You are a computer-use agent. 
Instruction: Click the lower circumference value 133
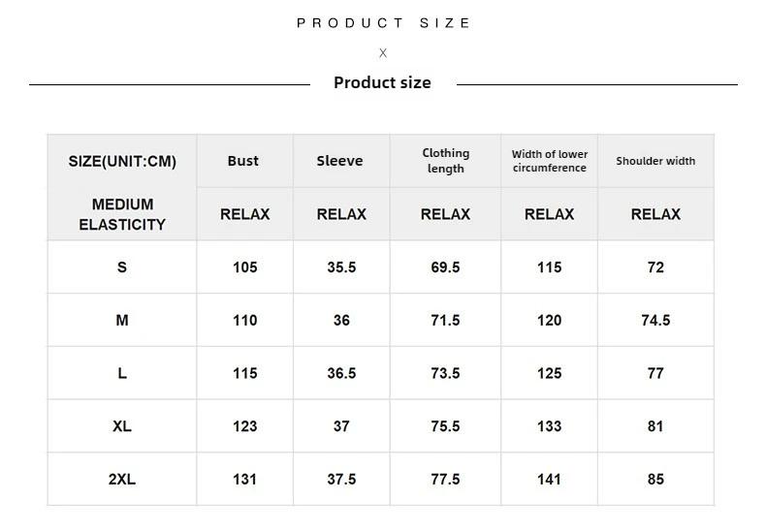[x=550, y=426]
